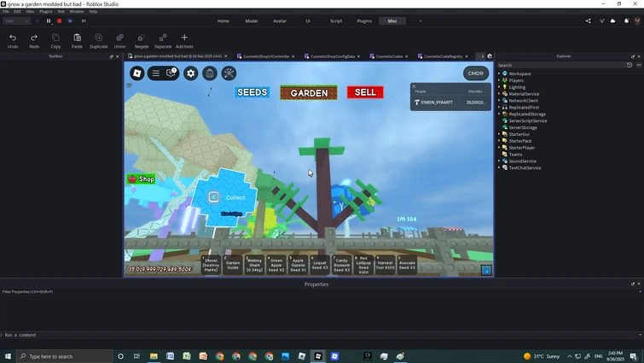The image size is (644, 363).
Task: Open the in-game chat bubble icon
Action: point(171,73)
